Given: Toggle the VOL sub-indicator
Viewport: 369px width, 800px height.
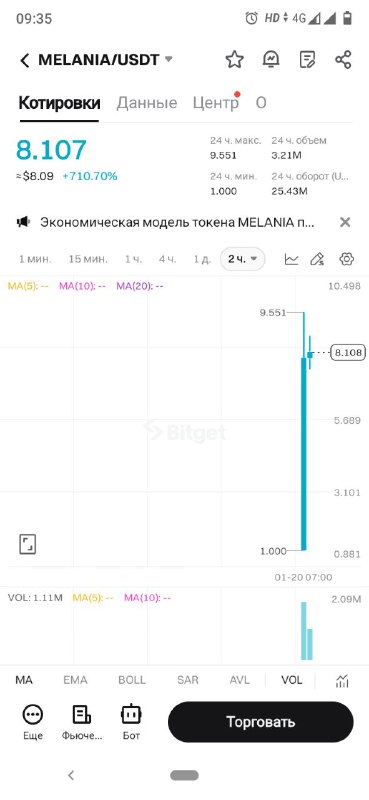Looking at the screenshot, I should [291, 680].
